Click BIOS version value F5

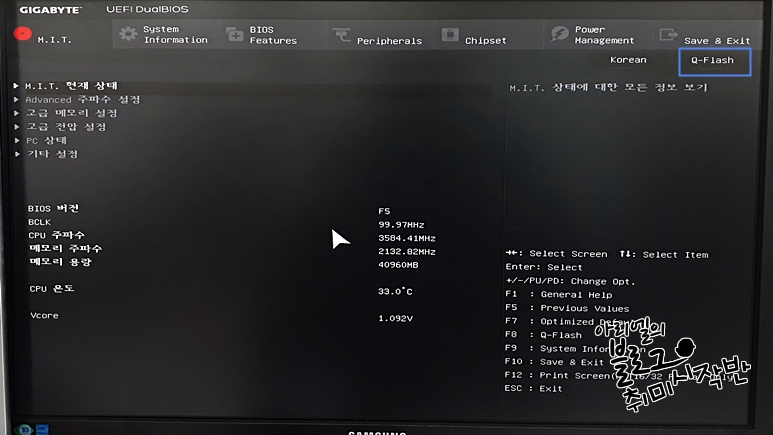point(384,211)
